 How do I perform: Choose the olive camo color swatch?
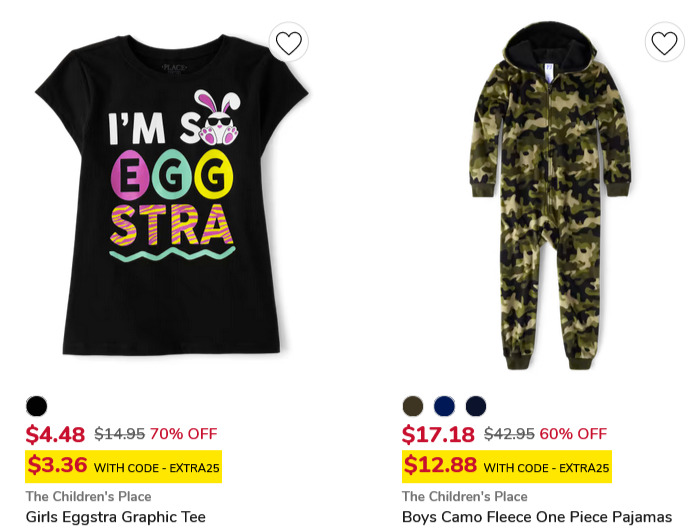tap(413, 406)
